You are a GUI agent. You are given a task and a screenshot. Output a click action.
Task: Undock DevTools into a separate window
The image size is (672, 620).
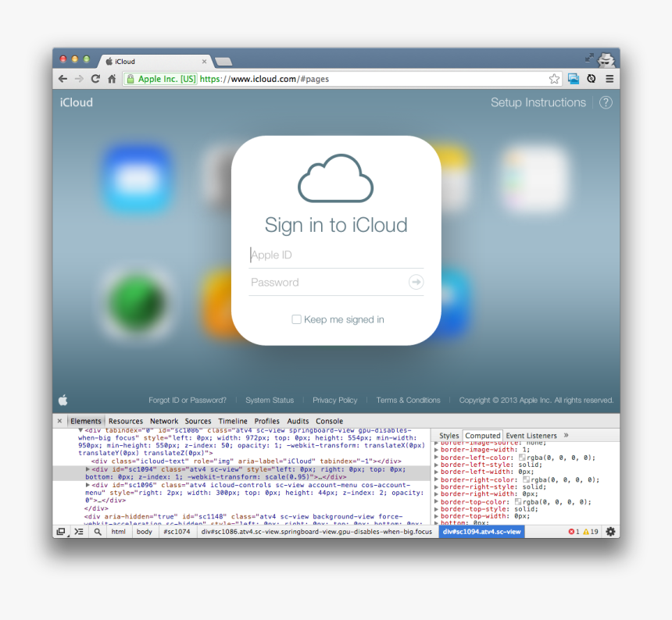pos(61,532)
